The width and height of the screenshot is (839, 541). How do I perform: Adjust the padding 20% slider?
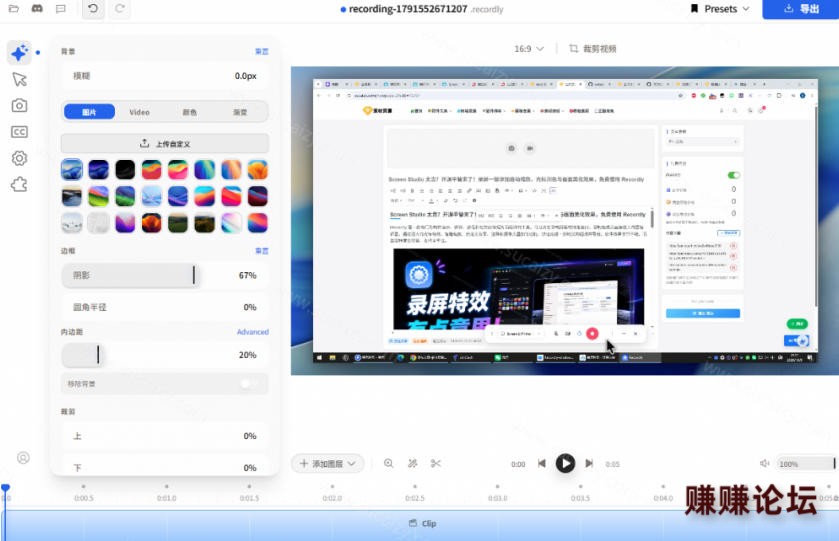[x=165, y=355]
